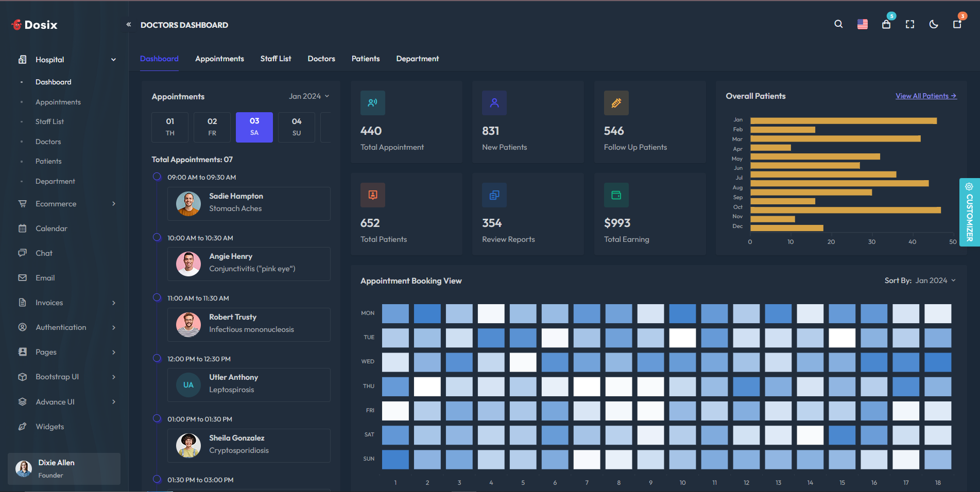
Task: Click the Bootstrap UI box icon
Action: coord(22,377)
